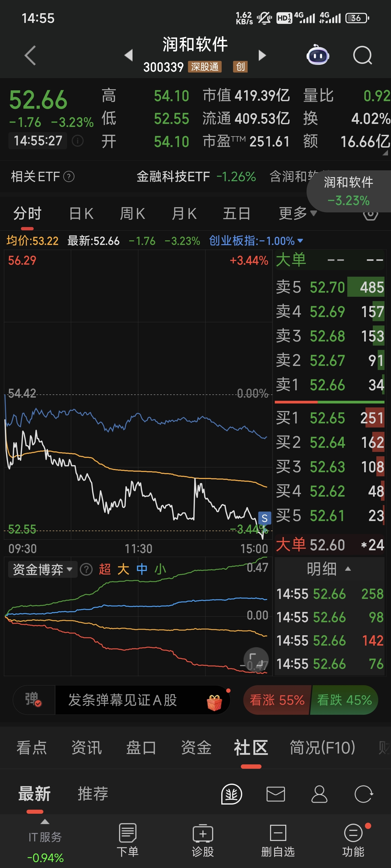Switch to 推荐 posts
The image size is (391, 868).
point(93,793)
